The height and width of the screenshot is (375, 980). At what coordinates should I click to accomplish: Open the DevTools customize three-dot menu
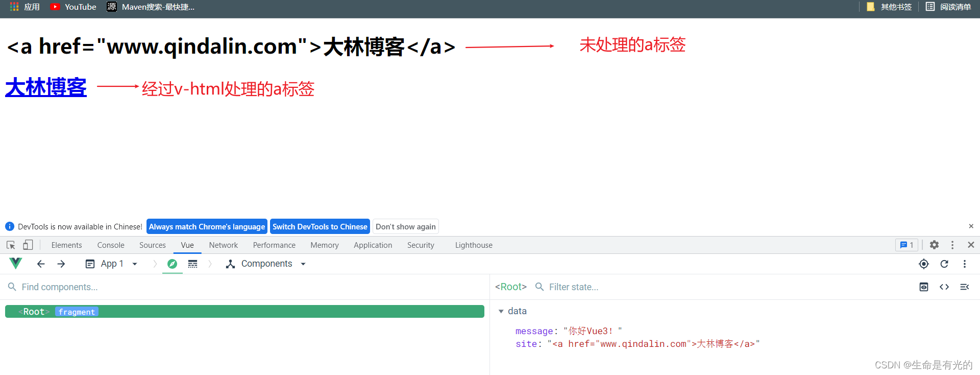(x=952, y=245)
